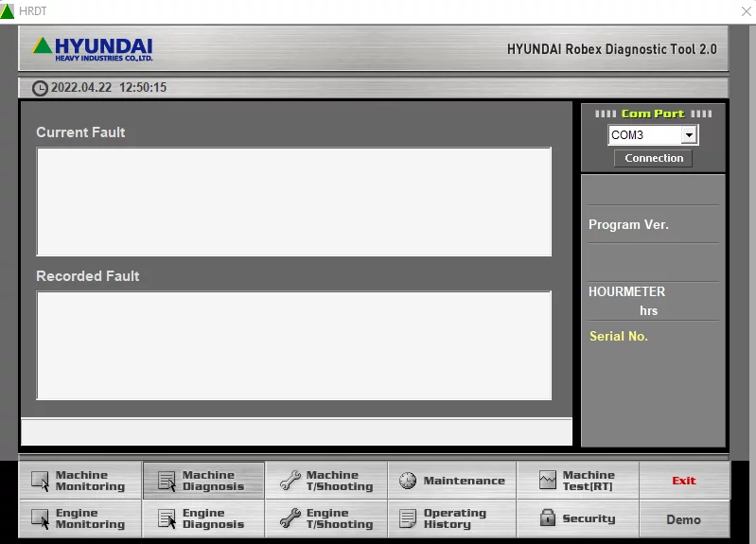
Task: Click the Engine T/Shooting wrench icon
Action: click(x=290, y=518)
